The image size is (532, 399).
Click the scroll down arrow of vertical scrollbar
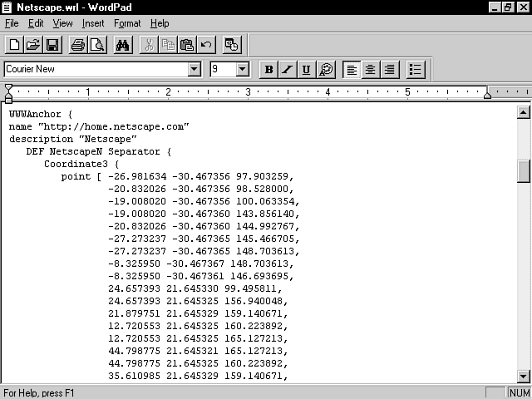click(523, 376)
